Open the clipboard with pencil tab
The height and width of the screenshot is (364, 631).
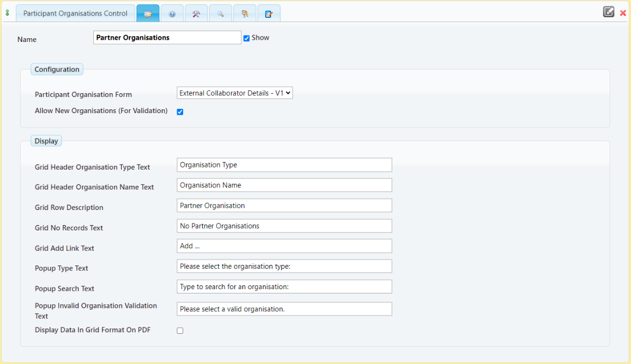[x=268, y=14]
